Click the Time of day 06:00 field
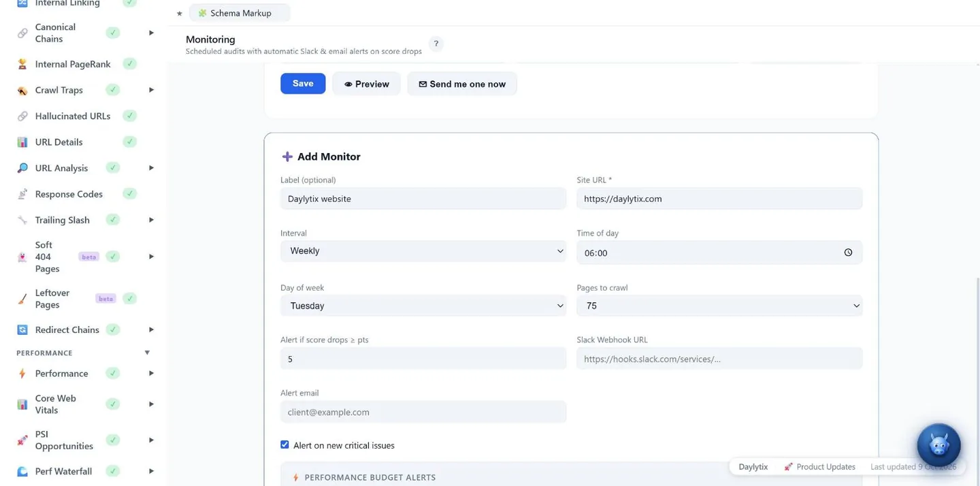The width and height of the screenshot is (980, 486). coord(719,253)
